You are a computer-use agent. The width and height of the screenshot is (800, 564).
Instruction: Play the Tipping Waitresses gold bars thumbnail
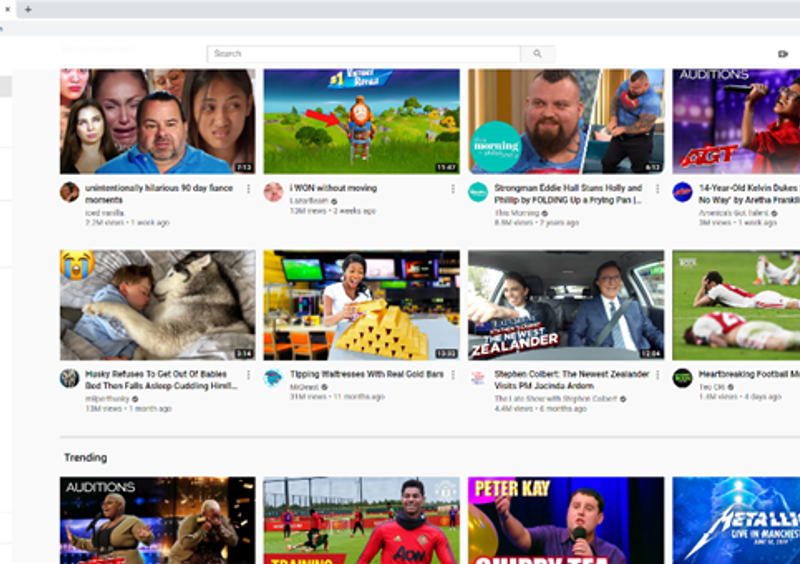(x=361, y=305)
